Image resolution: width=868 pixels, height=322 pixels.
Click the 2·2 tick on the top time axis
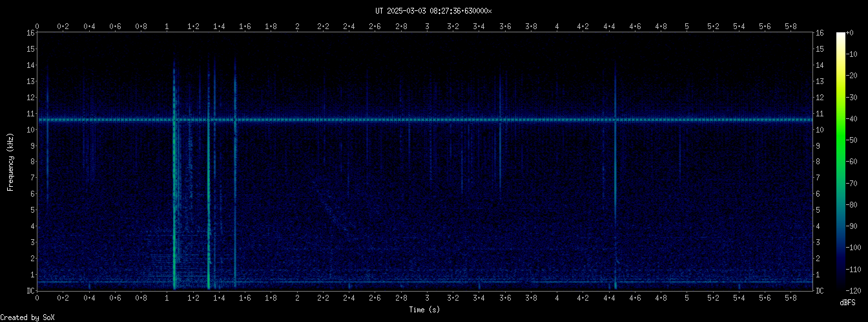tap(323, 27)
